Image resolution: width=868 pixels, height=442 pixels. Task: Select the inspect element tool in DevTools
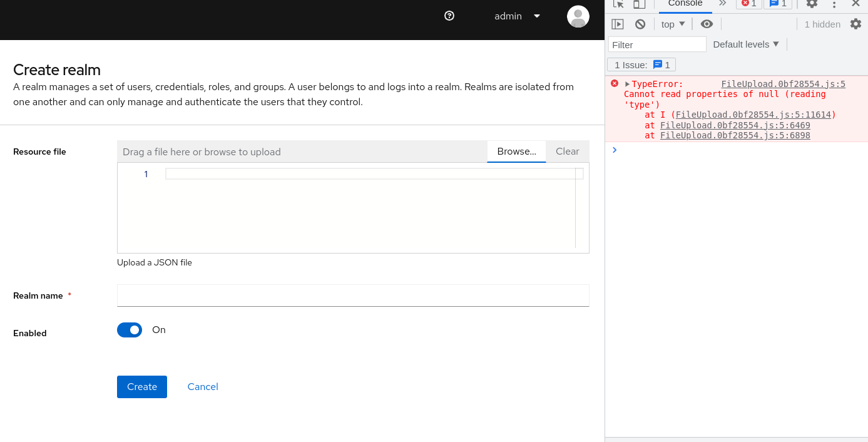coord(620,4)
